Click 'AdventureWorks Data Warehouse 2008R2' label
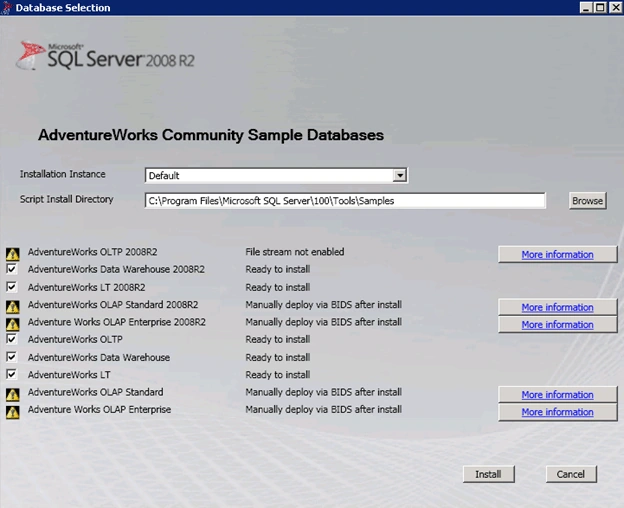Screen dimensions: 624x508 pos(116,269)
